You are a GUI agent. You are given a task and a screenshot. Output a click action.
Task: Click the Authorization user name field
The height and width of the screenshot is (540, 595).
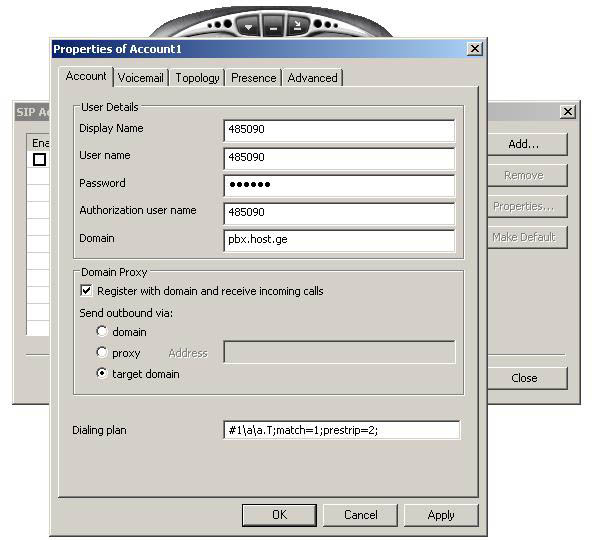click(x=339, y=213)
